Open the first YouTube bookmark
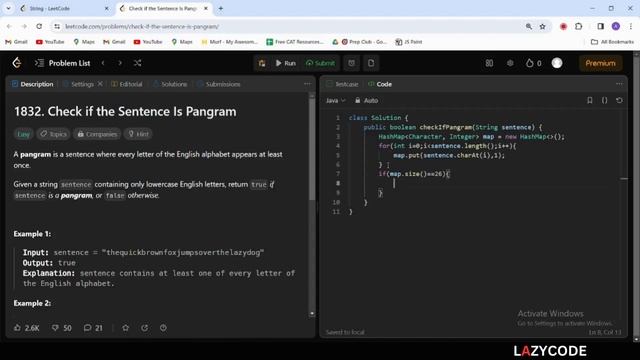Viewport: 640px width, 360px height. [50, 42]
